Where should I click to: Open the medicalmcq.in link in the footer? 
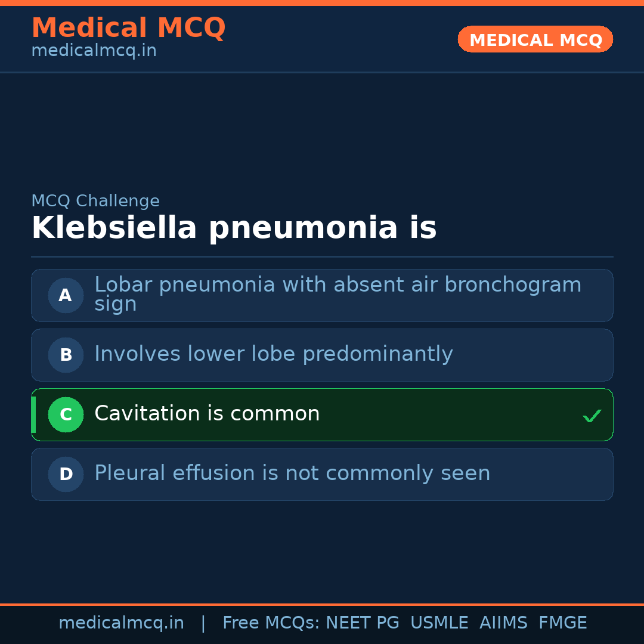[121, 623]
